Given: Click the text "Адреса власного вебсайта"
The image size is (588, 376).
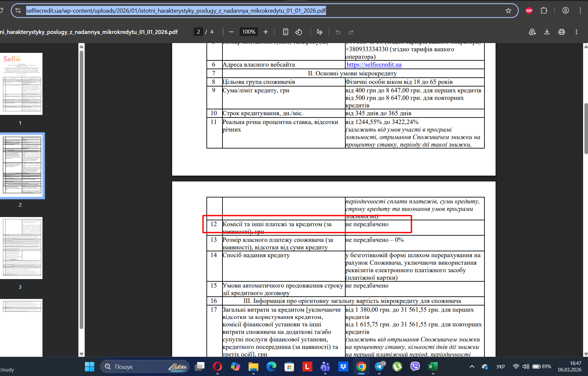Looking at the screenshot, I should pyautogui.click(x=259, y=65).
